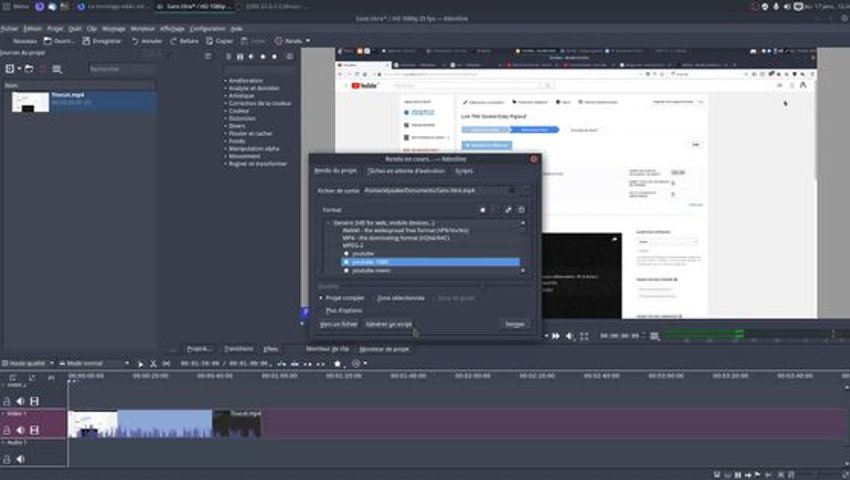Hide video on the top video track
The image size is (850, 480).
click(x=34, y=401)
